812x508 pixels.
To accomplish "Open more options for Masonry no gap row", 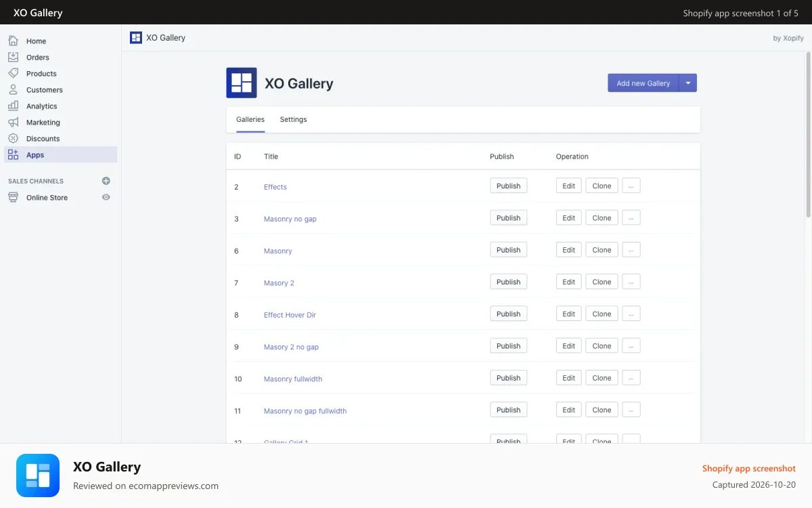I will [x=631, y=217].
